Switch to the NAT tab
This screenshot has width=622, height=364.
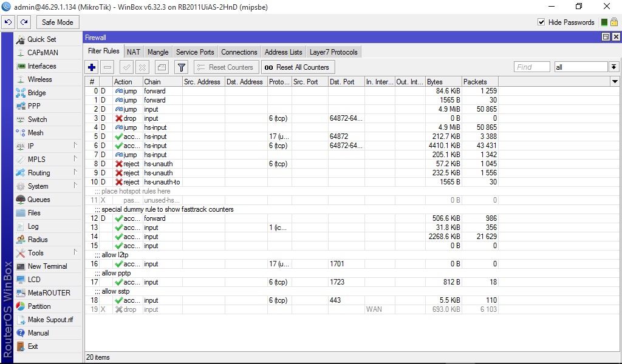click(x=133, y=52)
